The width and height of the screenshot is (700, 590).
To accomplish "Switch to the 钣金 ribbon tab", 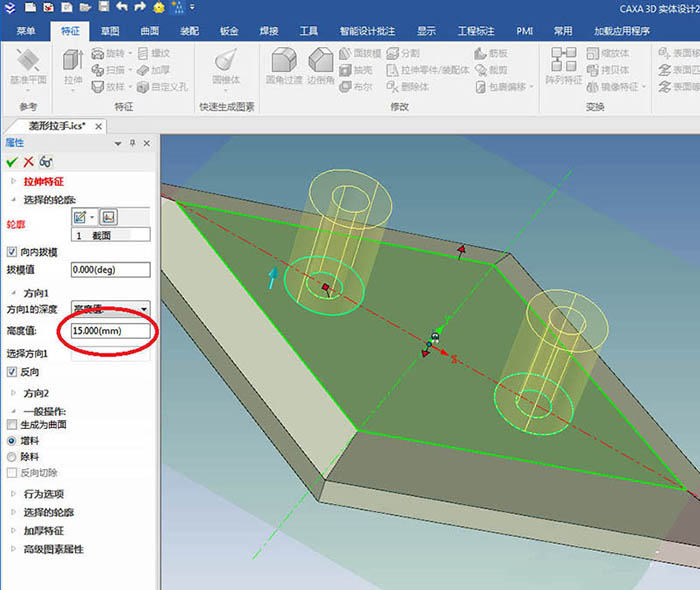I will 229,31.
